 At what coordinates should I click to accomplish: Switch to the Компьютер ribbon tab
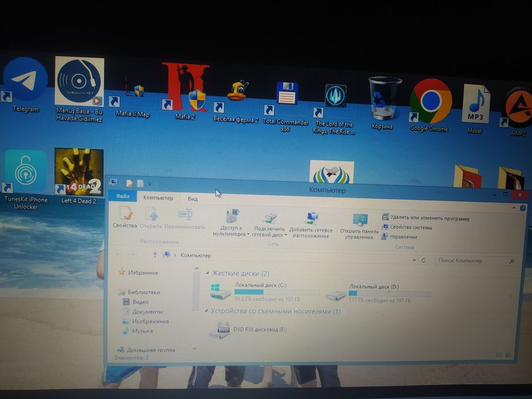pyautogui.click(x=158, y=197)
